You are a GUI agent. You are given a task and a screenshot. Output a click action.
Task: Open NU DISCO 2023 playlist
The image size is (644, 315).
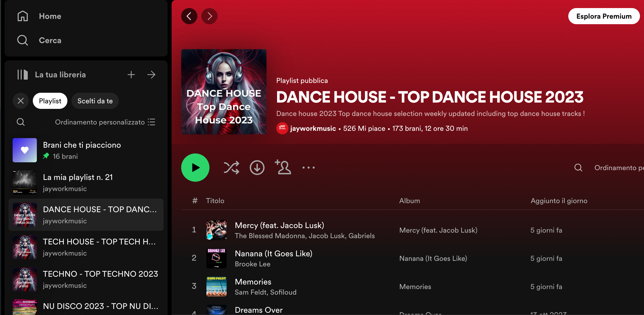click(86, 305)
